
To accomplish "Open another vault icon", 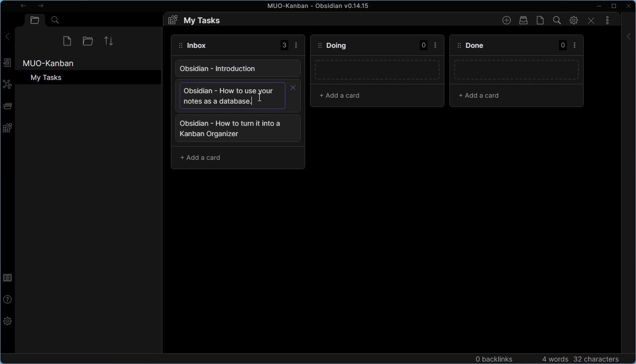I will coord(7,278).
